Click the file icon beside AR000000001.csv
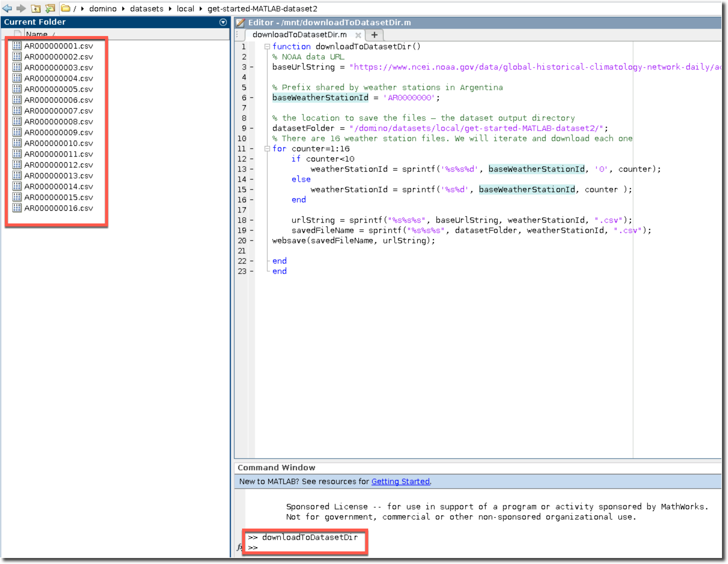 [x=17, y=45]
